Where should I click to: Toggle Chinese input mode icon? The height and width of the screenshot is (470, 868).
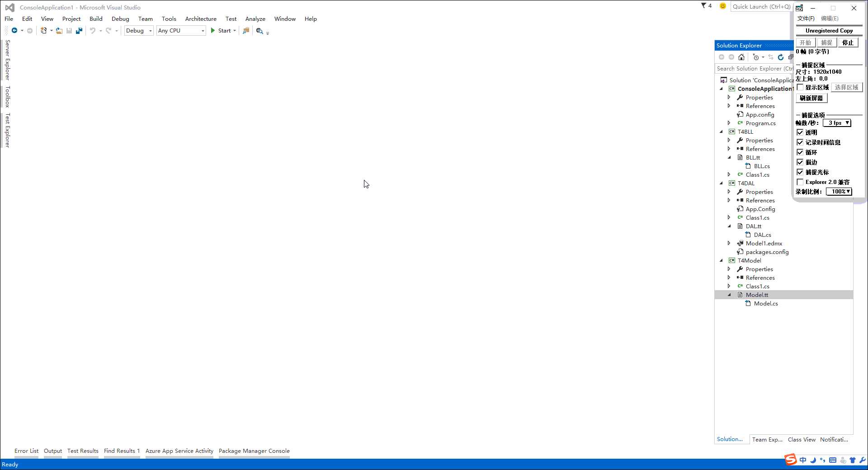(803, 460)
